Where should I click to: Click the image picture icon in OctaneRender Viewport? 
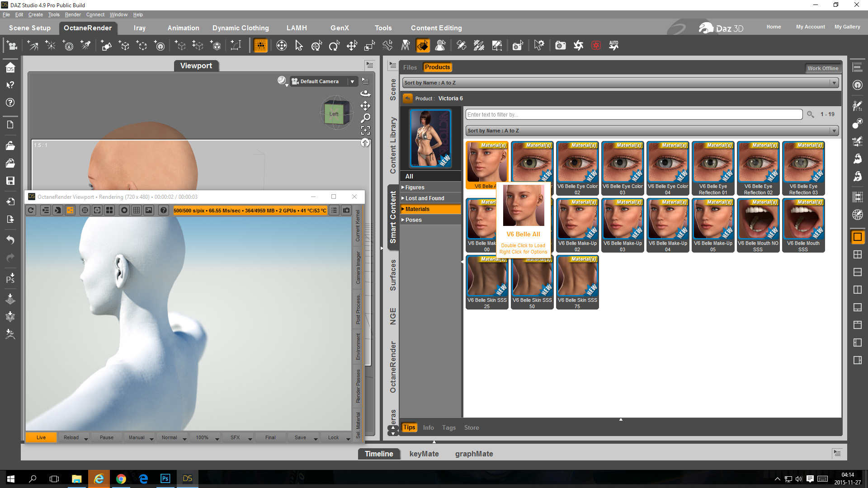click(x=149, y=210)
